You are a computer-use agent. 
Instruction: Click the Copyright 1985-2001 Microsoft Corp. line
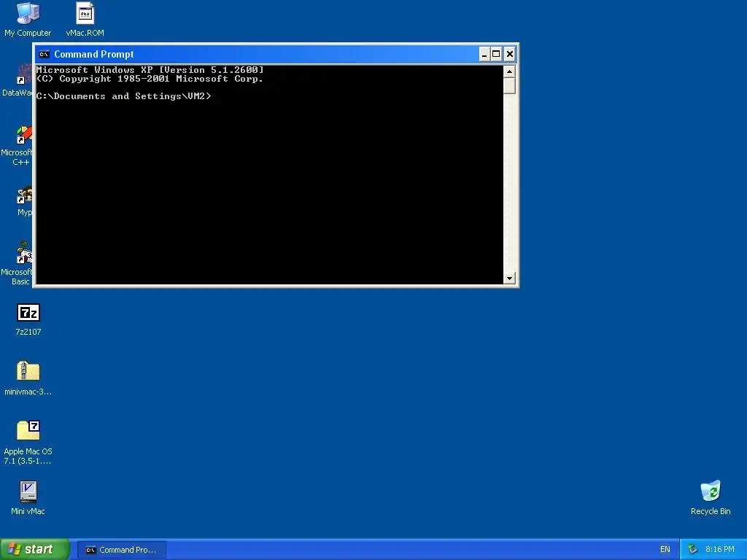coord(150,79)
